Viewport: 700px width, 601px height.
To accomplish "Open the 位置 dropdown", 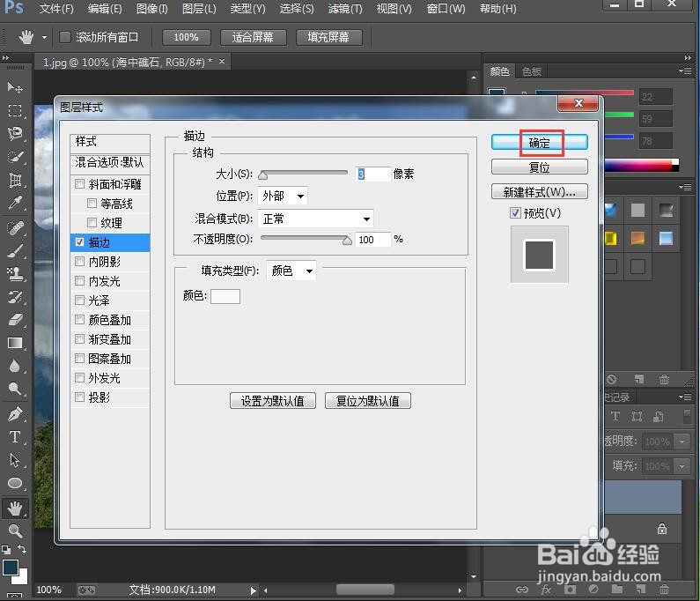I will click(x=283, y=196).
